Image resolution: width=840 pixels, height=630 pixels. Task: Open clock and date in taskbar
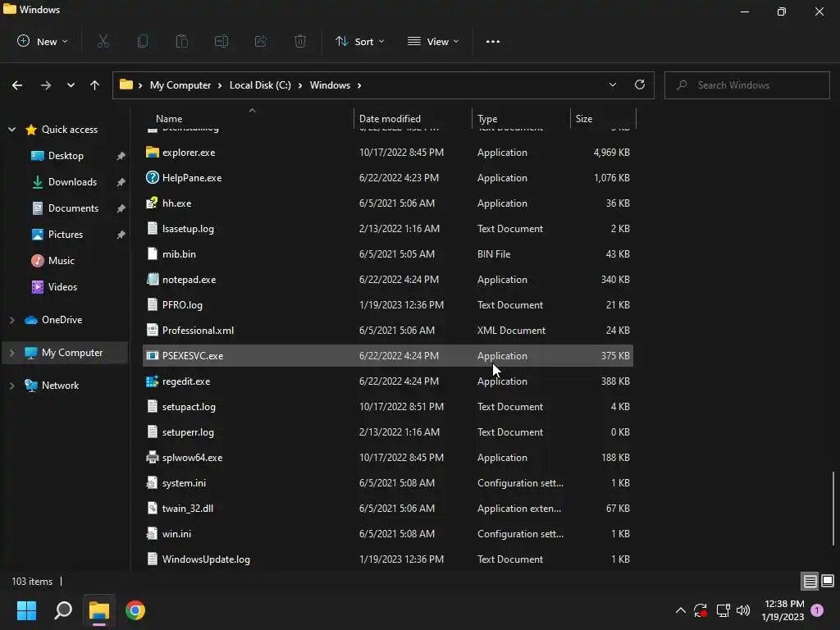(x=784, y=610)
